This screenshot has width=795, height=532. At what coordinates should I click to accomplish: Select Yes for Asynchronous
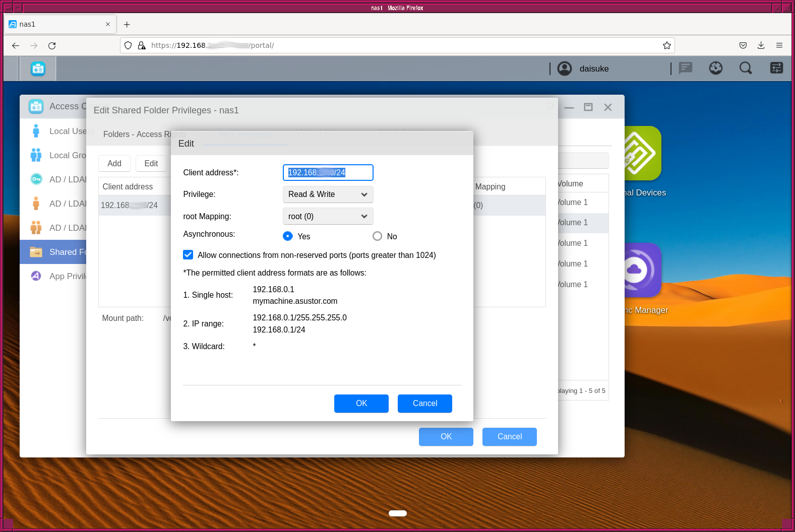[x=288, y=236]
